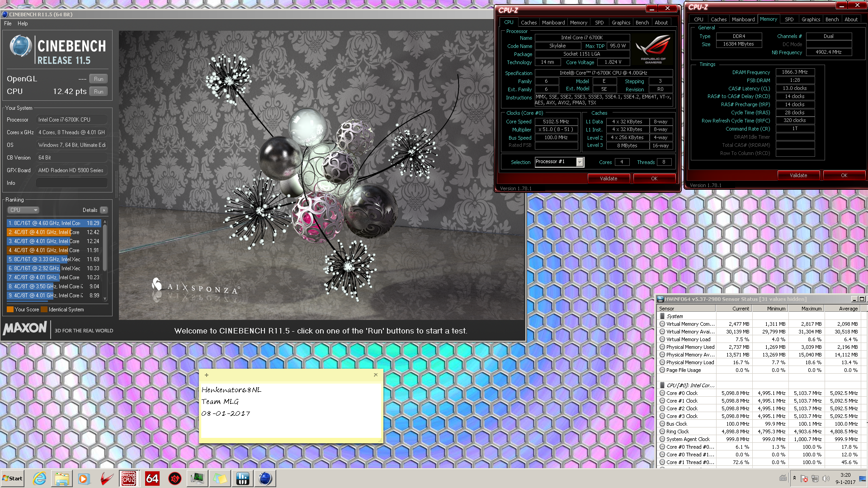Open the network tray icon
This screenshot has width=868, height=488.
(x=815, y=479)
